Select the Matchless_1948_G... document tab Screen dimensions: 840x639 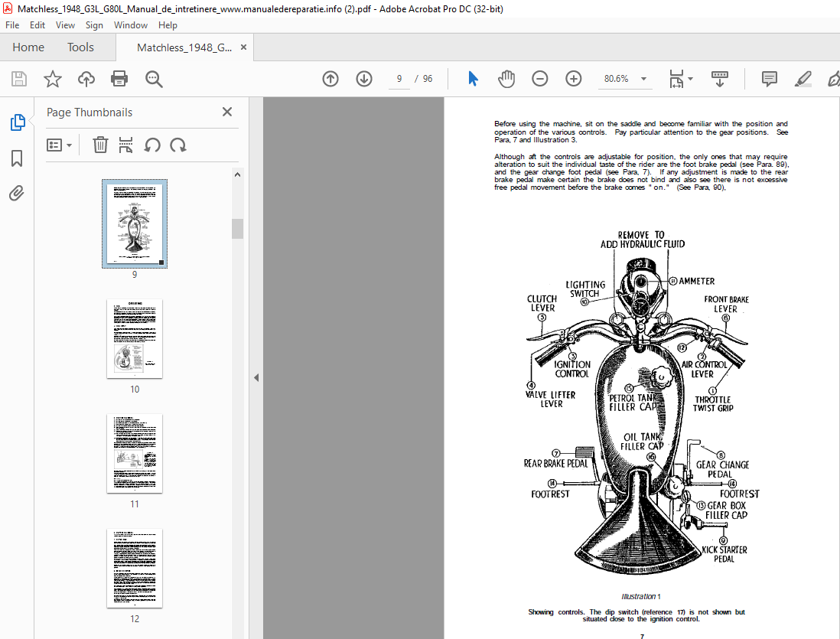[x=184, y=47]
